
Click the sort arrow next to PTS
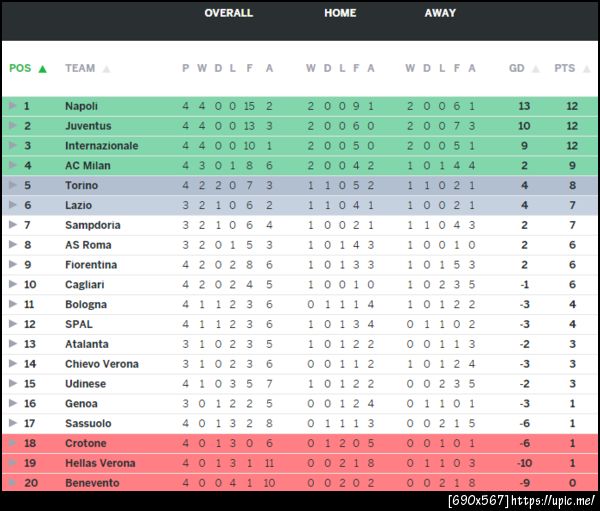[586, 69]
